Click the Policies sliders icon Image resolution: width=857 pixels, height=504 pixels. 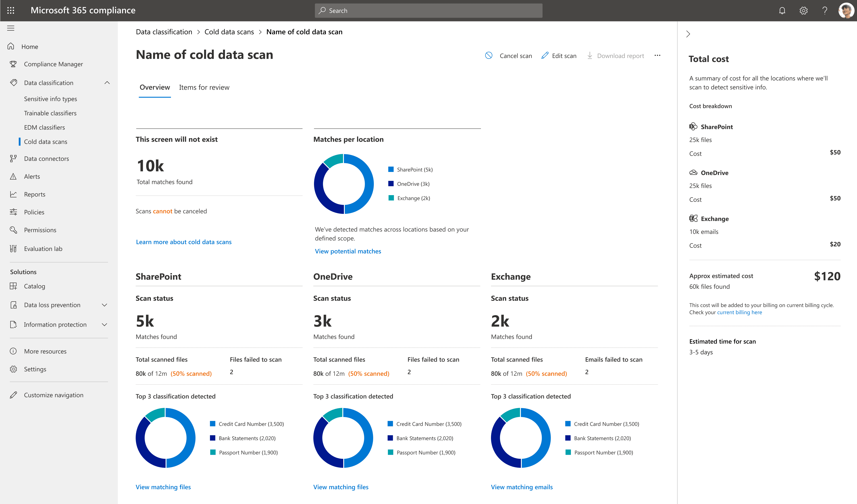13,212
